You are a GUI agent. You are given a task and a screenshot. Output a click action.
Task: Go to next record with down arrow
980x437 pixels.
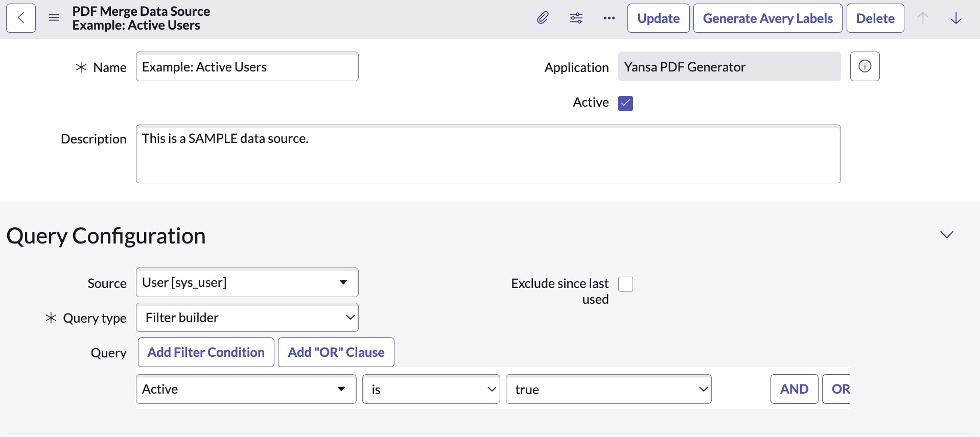tap(956, 18)
